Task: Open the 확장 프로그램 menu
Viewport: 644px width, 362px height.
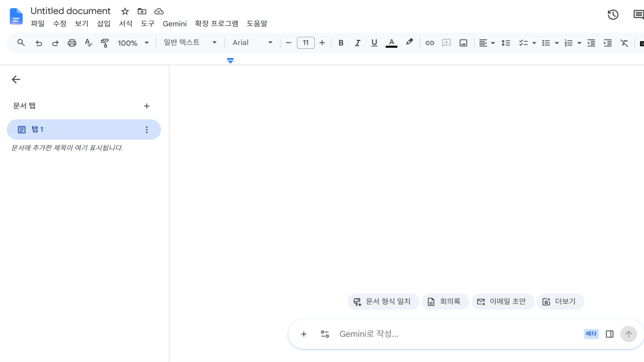Action: [217, 23]
